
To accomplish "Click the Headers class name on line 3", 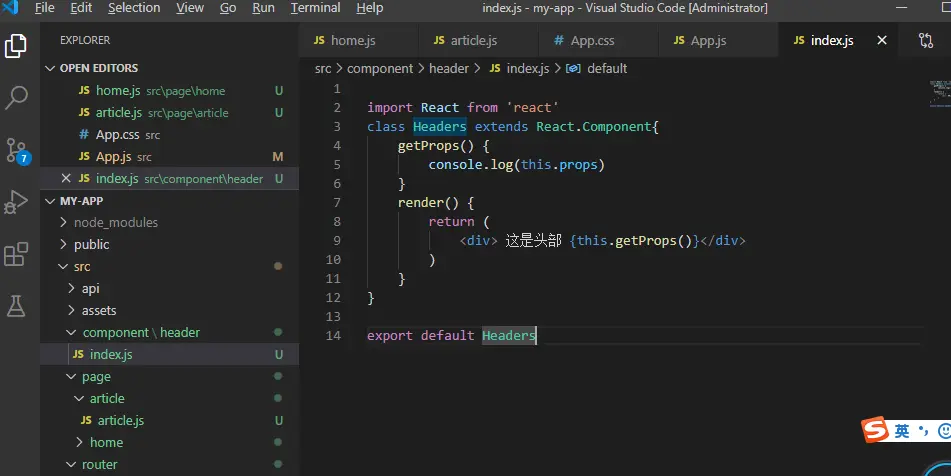I will click(440, 126).
